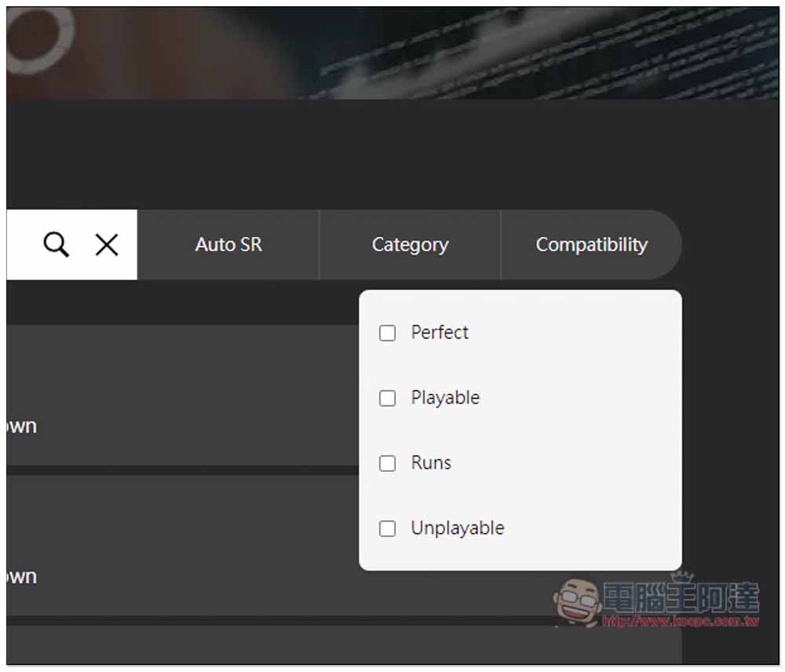Choose the Unplayable option label
The height and width of the screenshot is (672, 785).
pyautogui.click(x=458, y=528)
